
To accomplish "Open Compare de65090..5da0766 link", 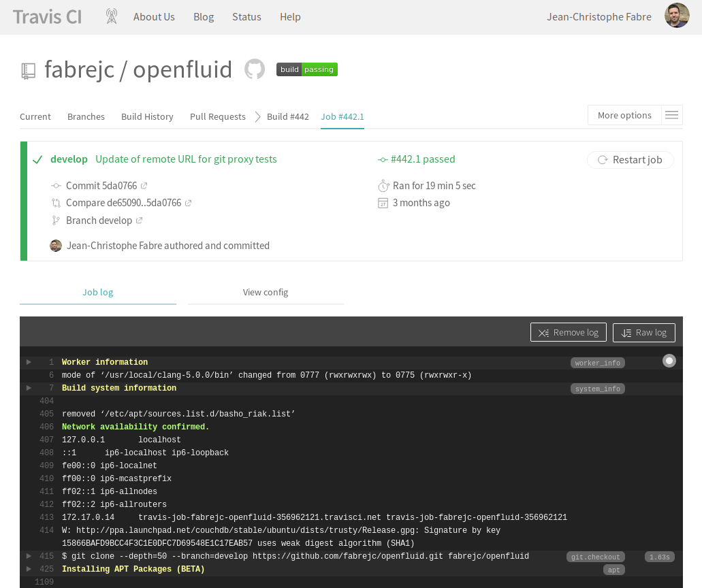I will coord(123,203).
